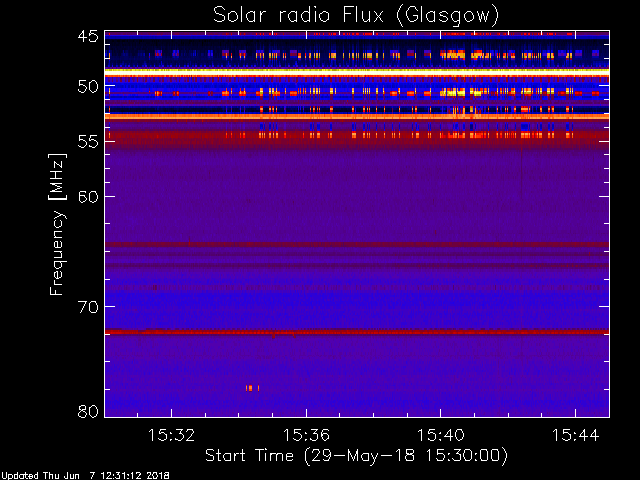Click the isolated orange burst near 78 MHz

pyautogui.click(x=252, y=388)
